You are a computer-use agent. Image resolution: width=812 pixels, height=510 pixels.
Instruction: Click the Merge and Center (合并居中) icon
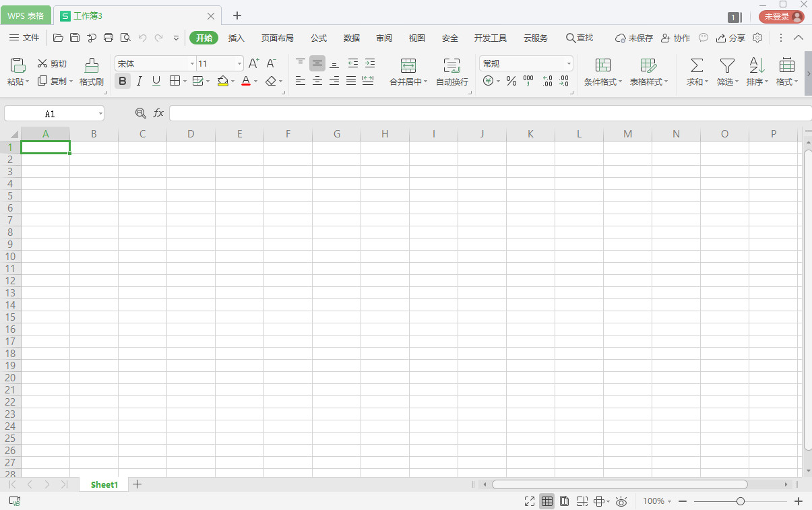408,65
